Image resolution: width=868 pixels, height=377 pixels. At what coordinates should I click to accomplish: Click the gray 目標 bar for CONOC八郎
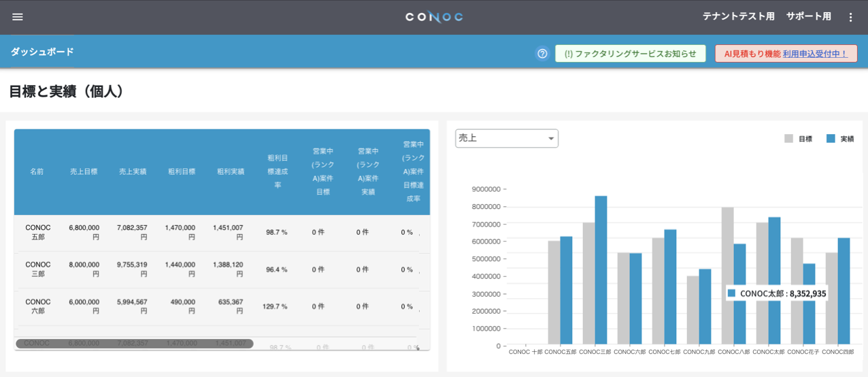pyautogui.click(x=727, y=276)
